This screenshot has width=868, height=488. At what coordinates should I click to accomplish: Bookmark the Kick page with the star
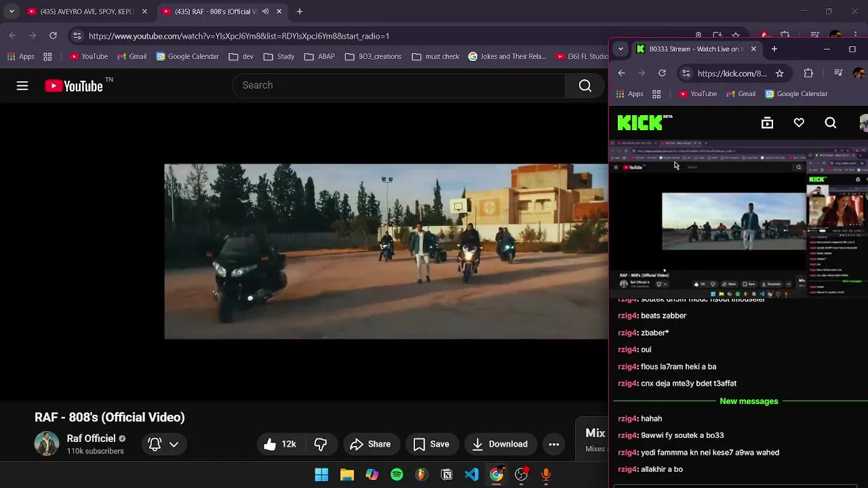tap(780, 73)
